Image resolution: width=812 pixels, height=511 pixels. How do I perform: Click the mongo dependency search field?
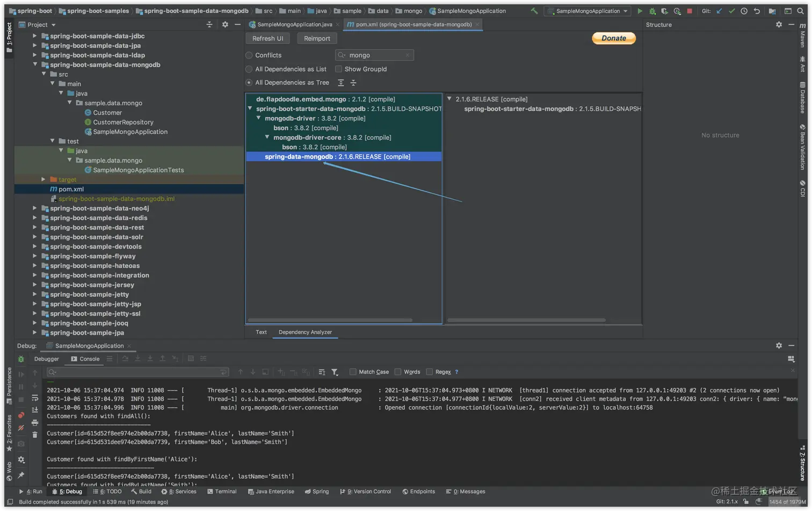coord(374,55)
